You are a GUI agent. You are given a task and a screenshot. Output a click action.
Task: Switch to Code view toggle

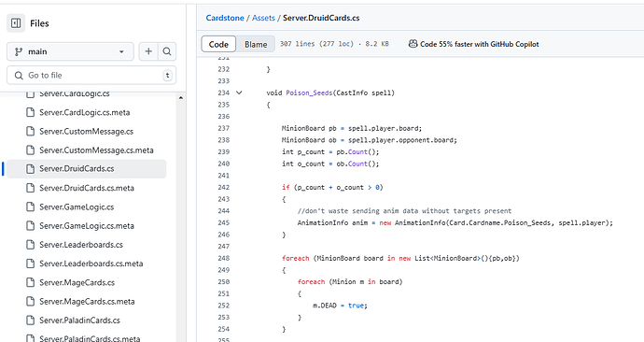point(218,44)
